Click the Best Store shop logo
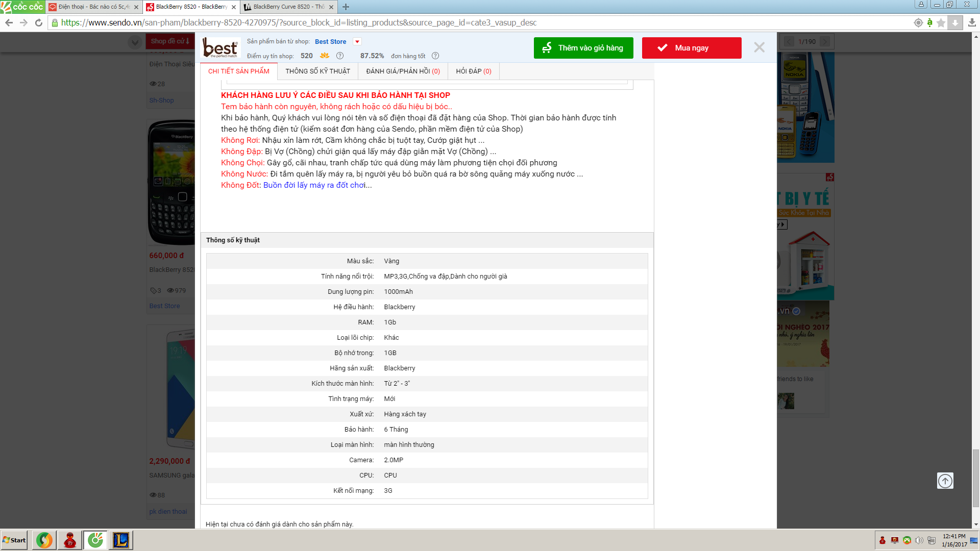This screenshot has height=551, width=980. click(x=220, y=47)
